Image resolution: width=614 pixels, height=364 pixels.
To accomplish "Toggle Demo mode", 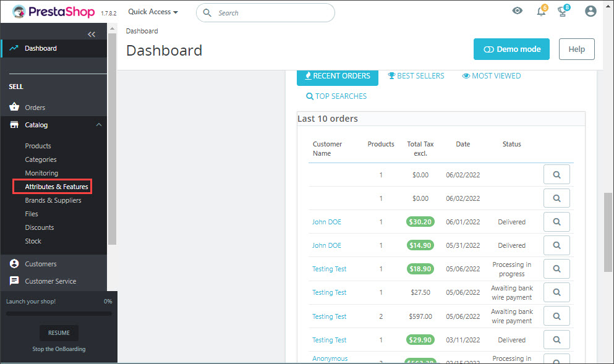I will click(x=511, y=49).
